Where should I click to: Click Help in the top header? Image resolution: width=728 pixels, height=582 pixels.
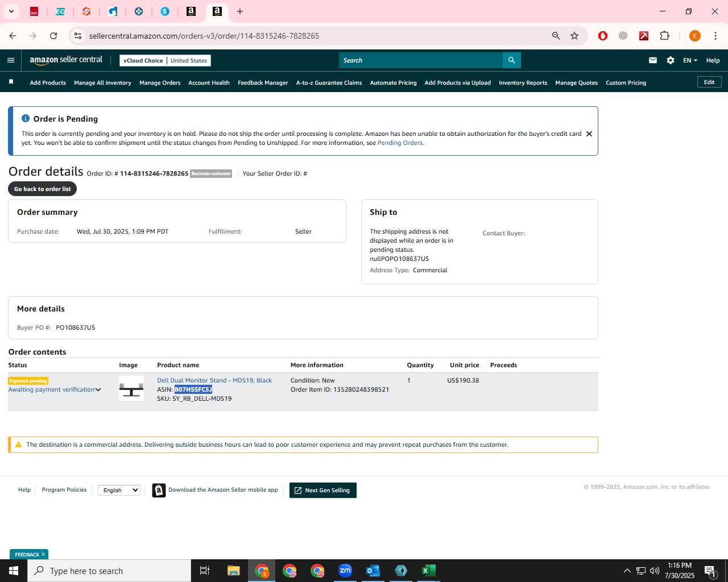713,60
